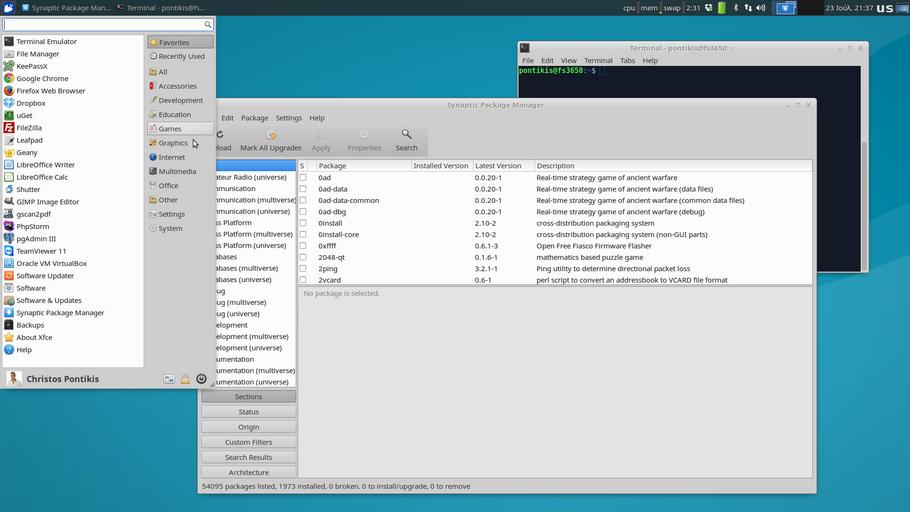Viewport: 910px width, 512px height.
Task: Click the Custom Filters button
Action: point(248,442)
